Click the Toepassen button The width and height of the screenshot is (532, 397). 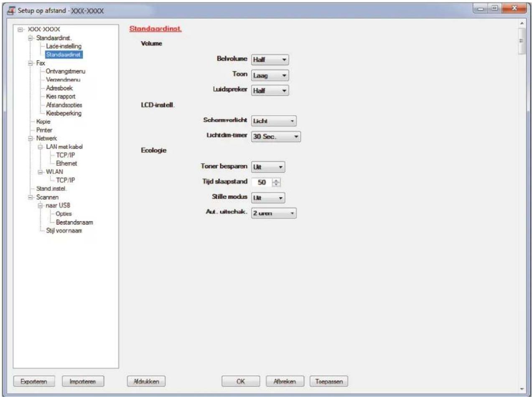tap(329, 381)
